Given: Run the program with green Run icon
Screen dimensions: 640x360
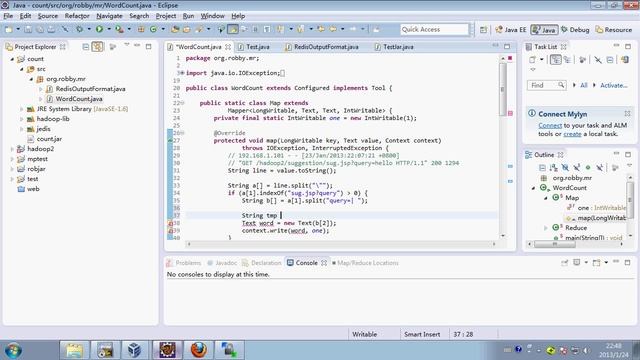Looking at the screenshot, I should tap(99, 29).
